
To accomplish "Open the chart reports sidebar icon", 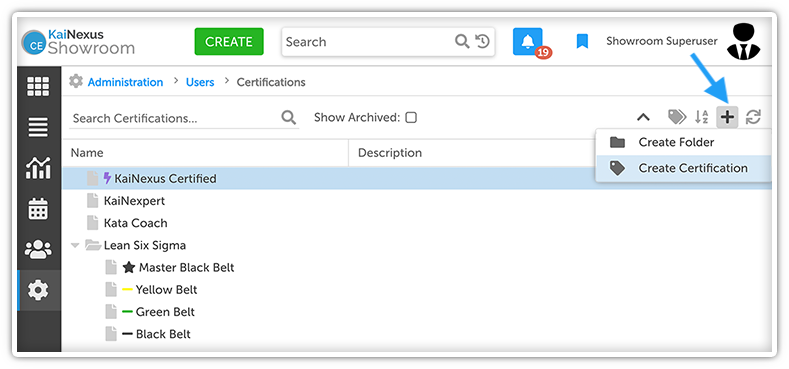I will tap(38, 168).
